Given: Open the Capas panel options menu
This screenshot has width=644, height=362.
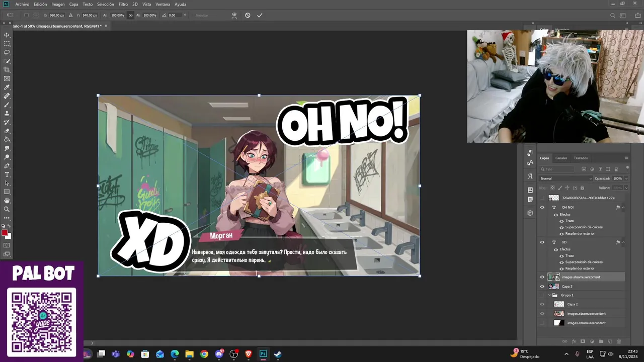Looking at the screenshot, I should pyautogui.click(x=626, y=158).
